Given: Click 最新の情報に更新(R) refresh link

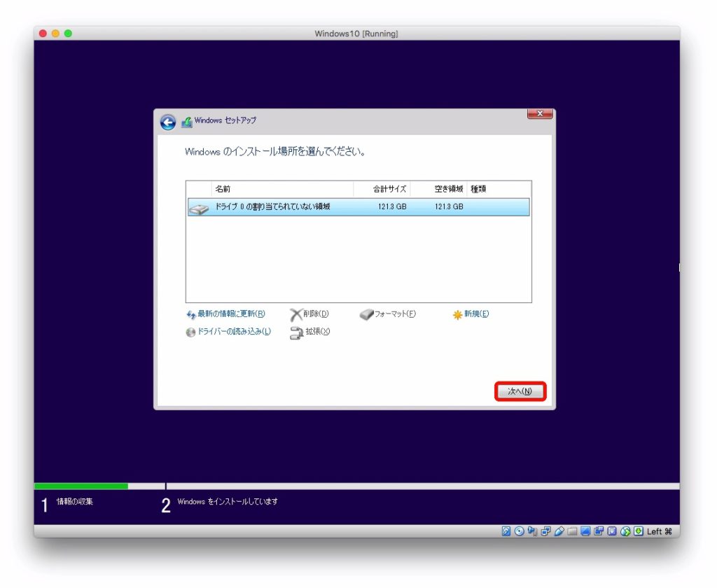Looking at the screenshot, I should pos(225,314).
